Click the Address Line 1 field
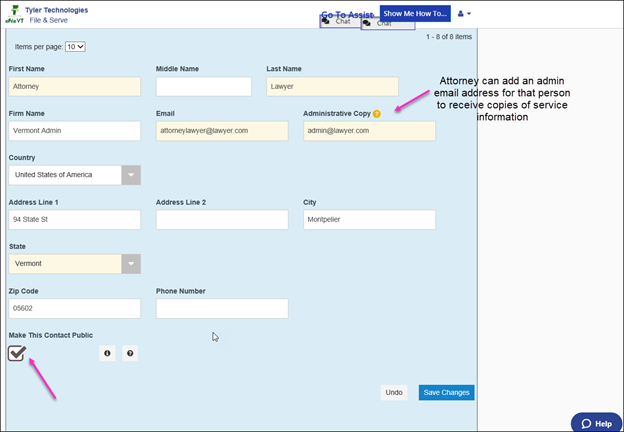 click(x=74, y=220)
